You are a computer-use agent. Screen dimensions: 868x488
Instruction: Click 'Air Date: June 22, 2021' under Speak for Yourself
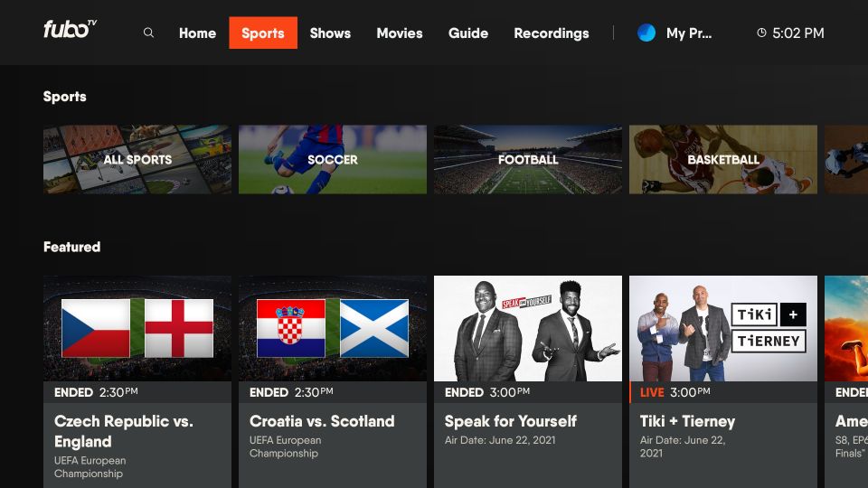point(500,440)
